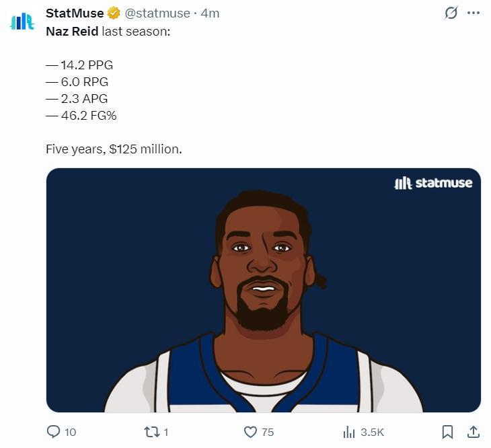Screen dimensions: 491x448
Task: Click the "Five years, $125 million." text
Action: (114, 149)
